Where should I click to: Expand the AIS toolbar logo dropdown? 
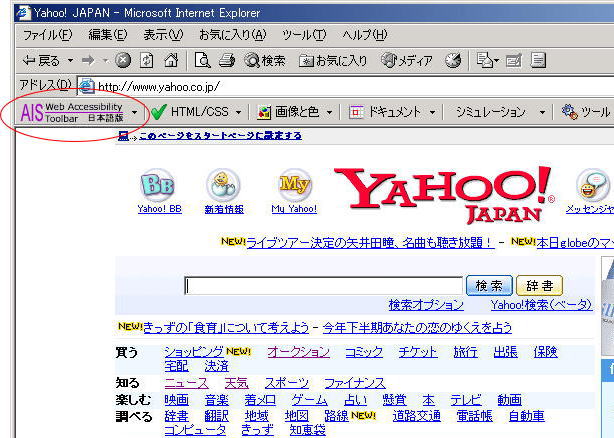[x=135, y=113]
